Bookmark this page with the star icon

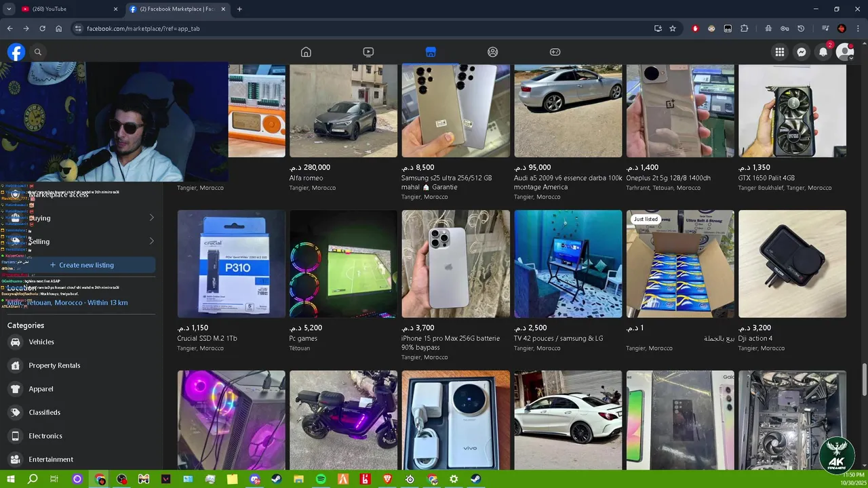click(673, 28)
